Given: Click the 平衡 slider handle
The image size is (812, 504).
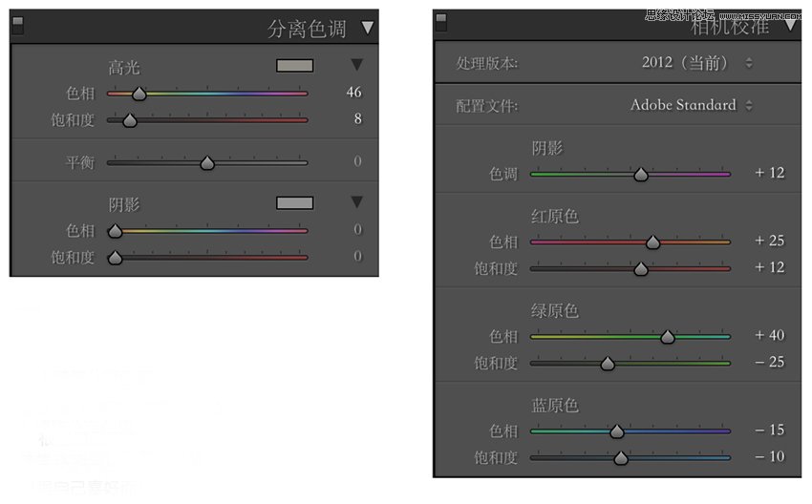Looking at the screenshot, I should pyautogui.click(x=207, y=163).
